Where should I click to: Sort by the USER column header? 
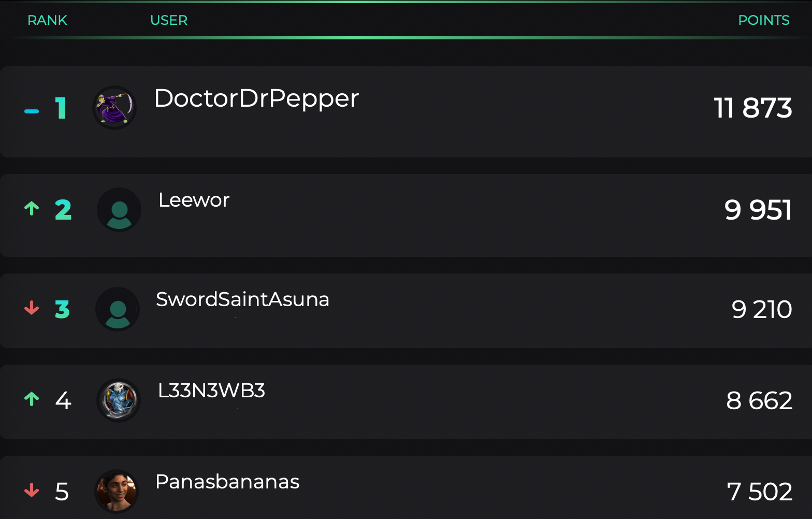coord(169,20)
